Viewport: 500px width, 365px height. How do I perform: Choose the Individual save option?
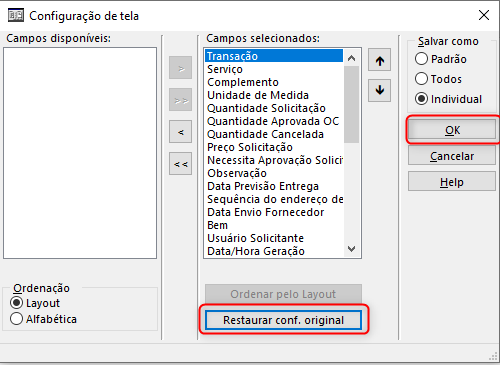tap(421, 99)
